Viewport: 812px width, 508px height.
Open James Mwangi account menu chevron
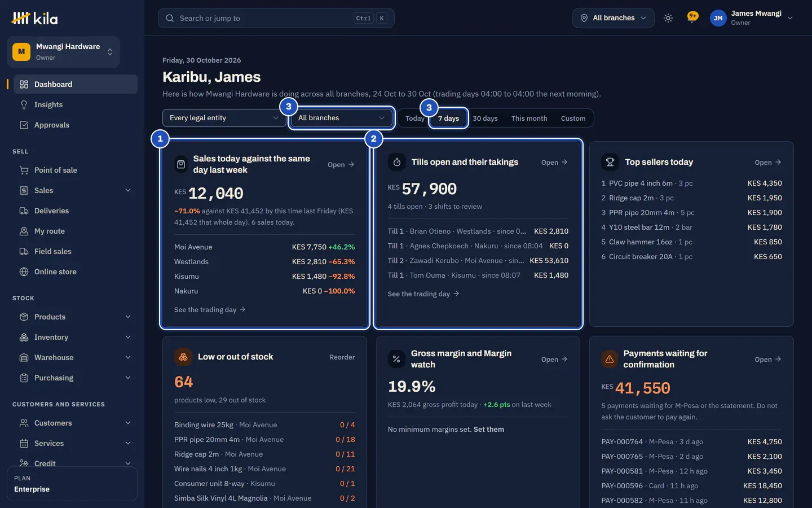(x=790, y=18)
